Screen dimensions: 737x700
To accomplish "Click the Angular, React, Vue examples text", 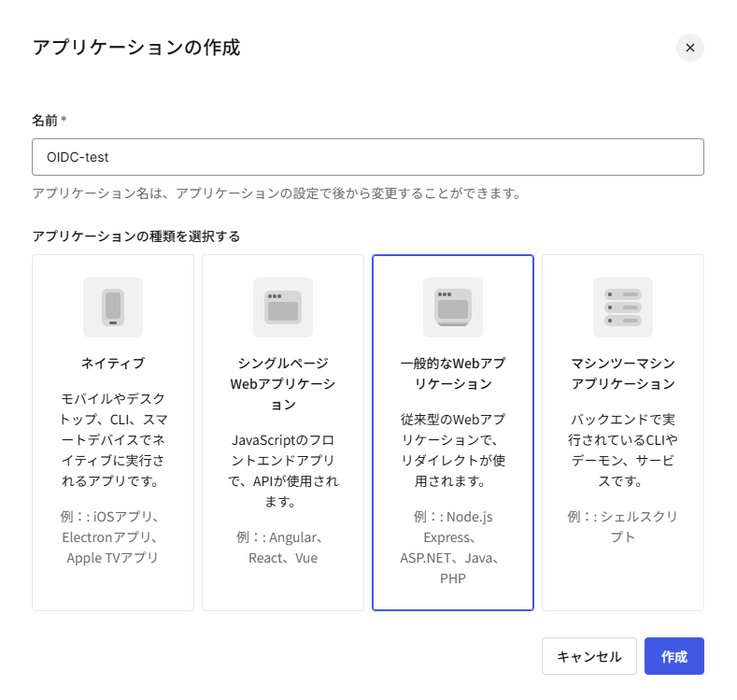I will 283,548.
